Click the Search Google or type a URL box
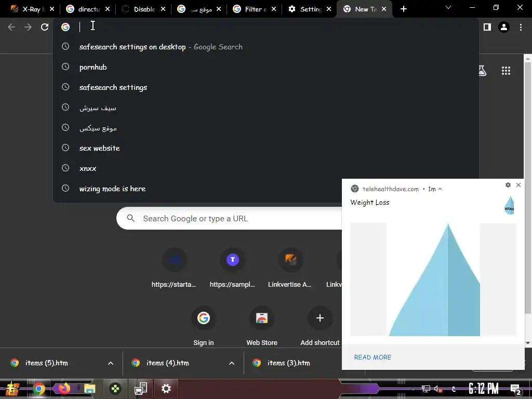 pos(229,218)
